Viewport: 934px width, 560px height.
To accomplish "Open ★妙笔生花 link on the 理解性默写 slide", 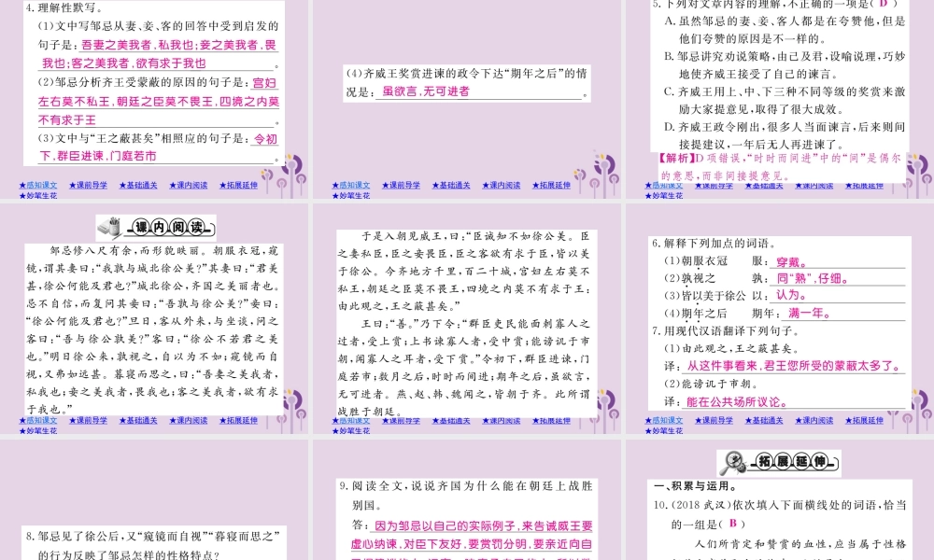I will click(38, 196).
